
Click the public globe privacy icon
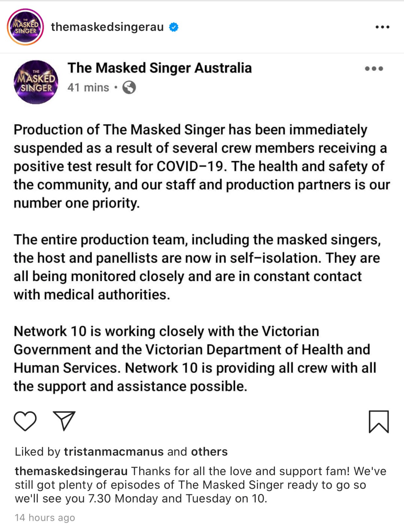[129, 87]
